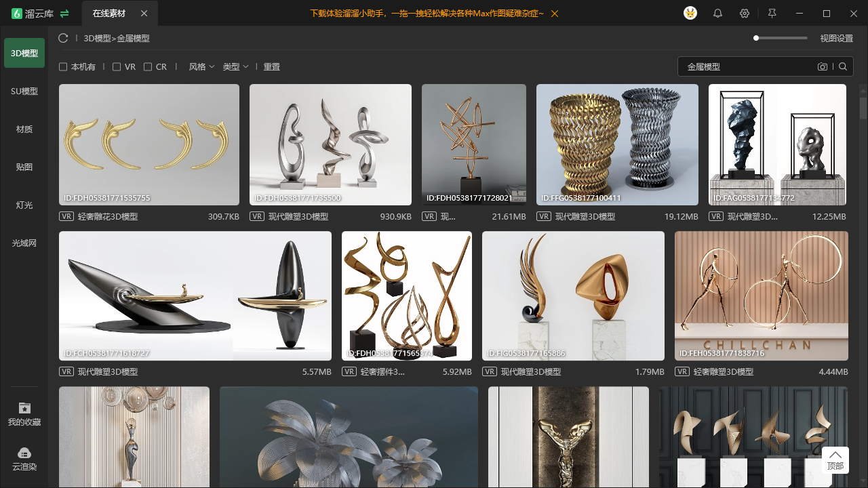Click the VR badge beside 5.57MB model
Image resolution: width=868 pixels, height=488 pixels.
click(66, 372)
